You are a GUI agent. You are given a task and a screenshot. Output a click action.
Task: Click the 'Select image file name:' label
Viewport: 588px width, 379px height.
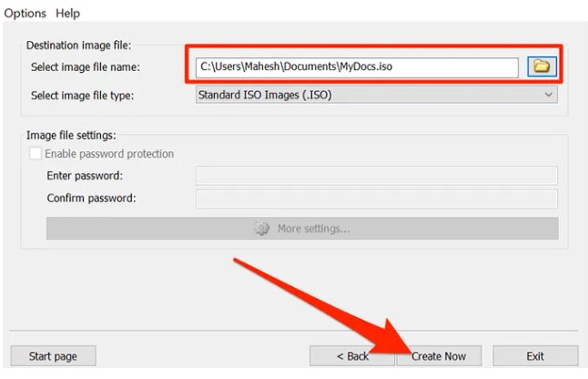[x=86, y=67]
